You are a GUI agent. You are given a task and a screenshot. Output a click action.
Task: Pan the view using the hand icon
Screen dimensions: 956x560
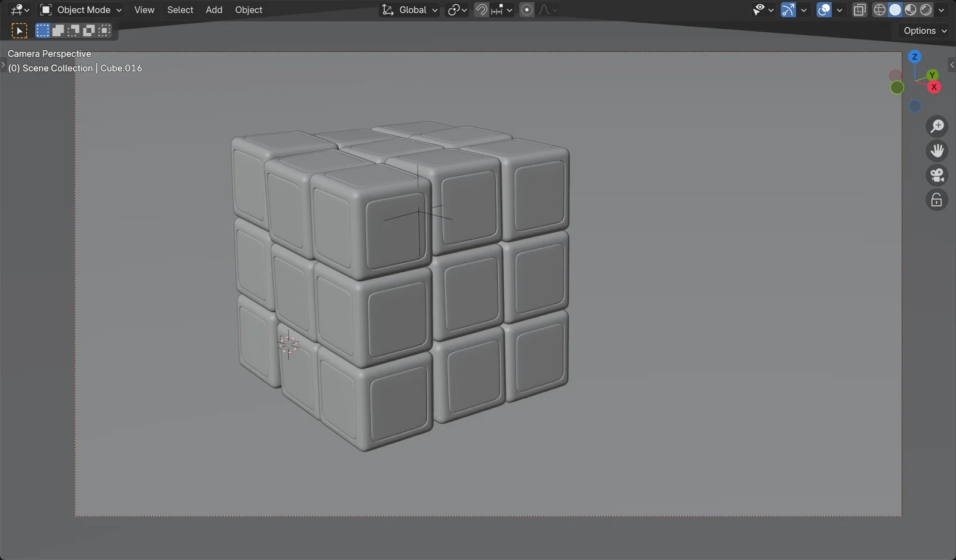point(936,150)
